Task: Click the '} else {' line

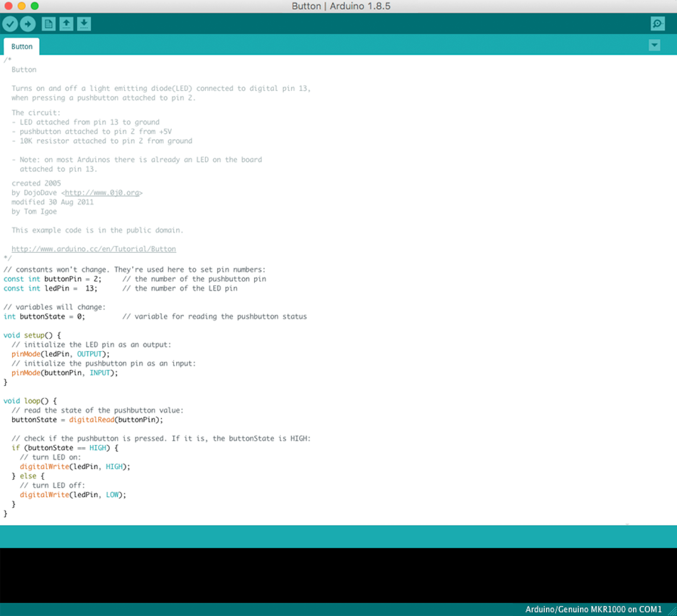Action: pyautogui.click(x=28, y=476)
